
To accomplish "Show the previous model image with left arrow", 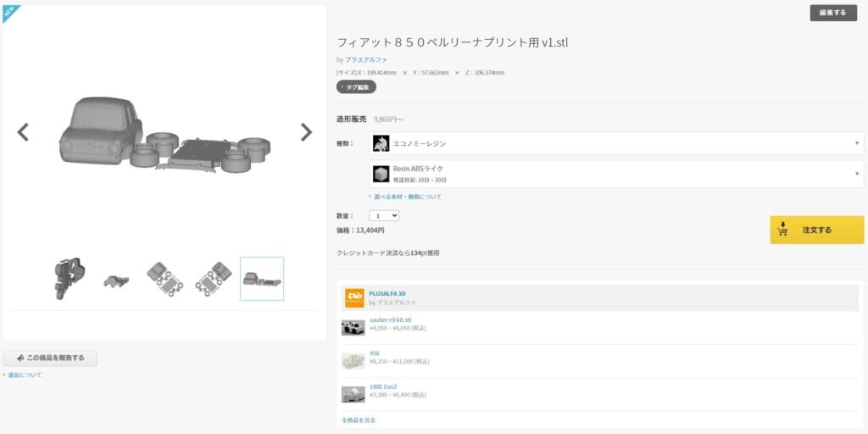I will click(23, 131).
